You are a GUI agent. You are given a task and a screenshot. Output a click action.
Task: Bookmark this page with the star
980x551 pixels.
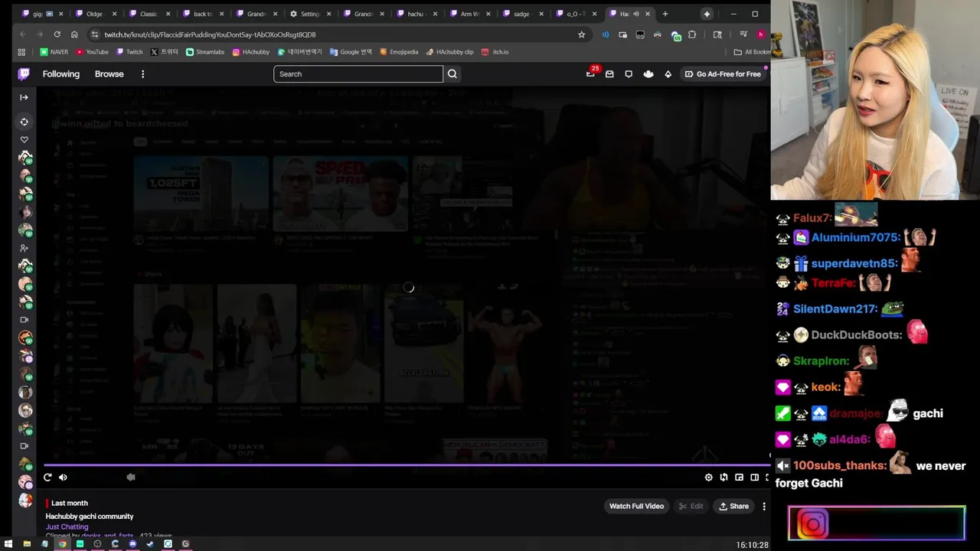(x=581, y=34)
